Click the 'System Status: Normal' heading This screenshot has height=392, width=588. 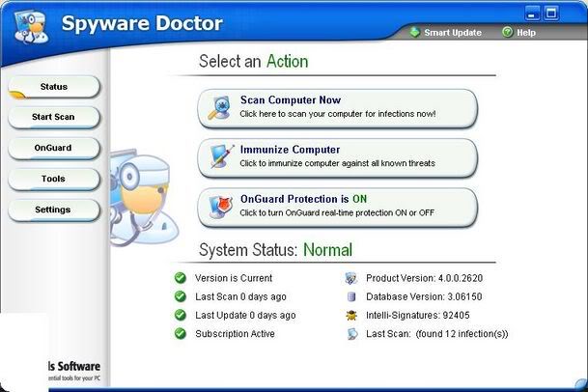point(275,250)
